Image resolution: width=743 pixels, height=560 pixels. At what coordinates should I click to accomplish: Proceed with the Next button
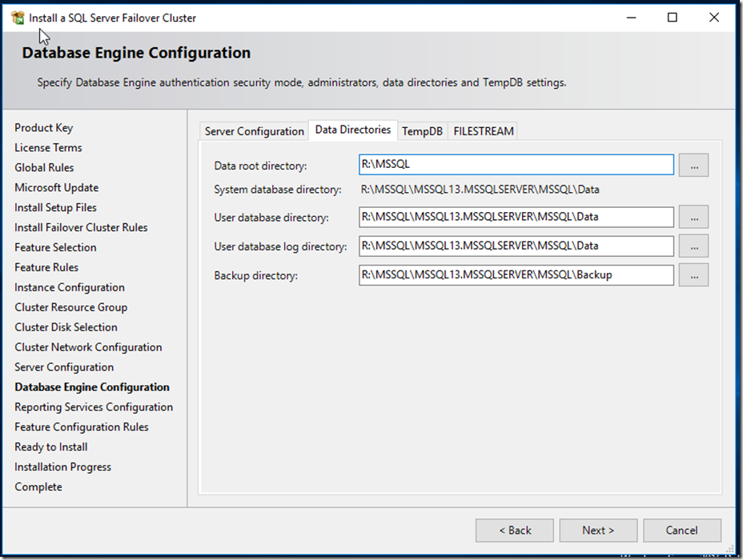[x=598, y=530]
